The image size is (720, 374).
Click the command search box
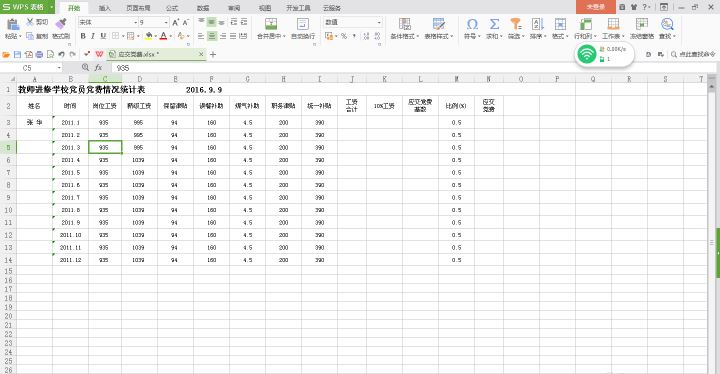pyautogui.click(x=693, y=54)
